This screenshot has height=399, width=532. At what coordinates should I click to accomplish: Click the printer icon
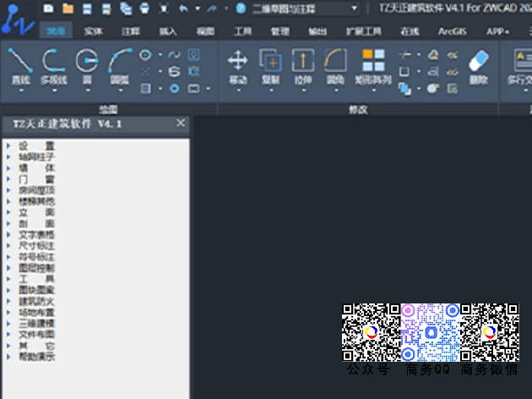144,8
